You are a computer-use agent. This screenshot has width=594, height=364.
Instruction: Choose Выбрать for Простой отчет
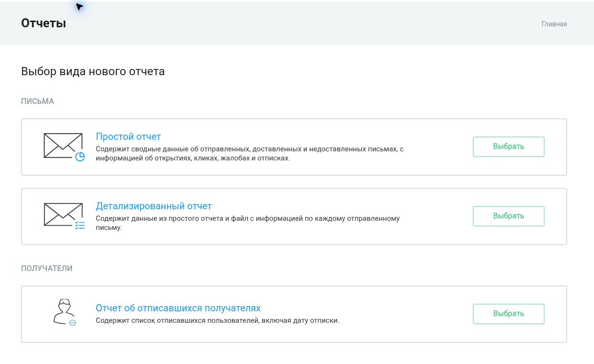point(509,147)
